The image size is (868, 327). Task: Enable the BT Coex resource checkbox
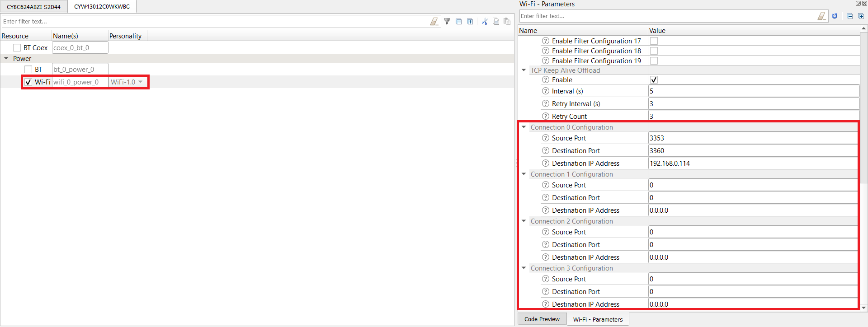17,47
